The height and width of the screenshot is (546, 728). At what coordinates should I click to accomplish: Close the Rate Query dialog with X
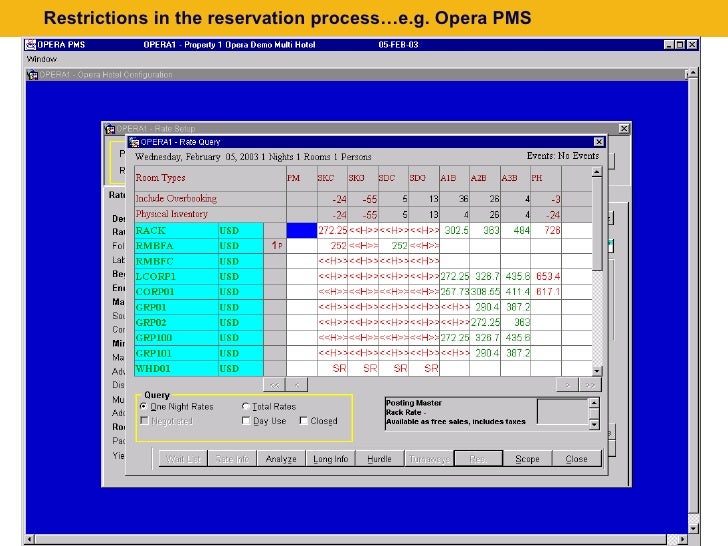point(599,142)
